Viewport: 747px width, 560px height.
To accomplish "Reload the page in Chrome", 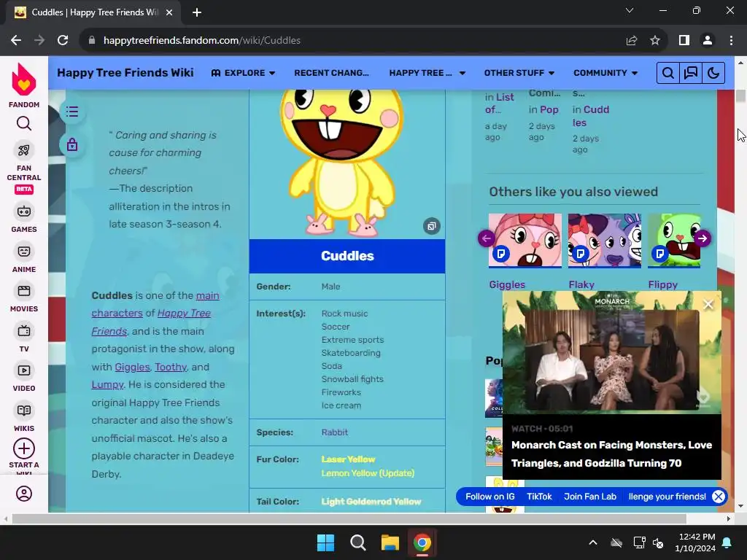I will click(63, 41).
